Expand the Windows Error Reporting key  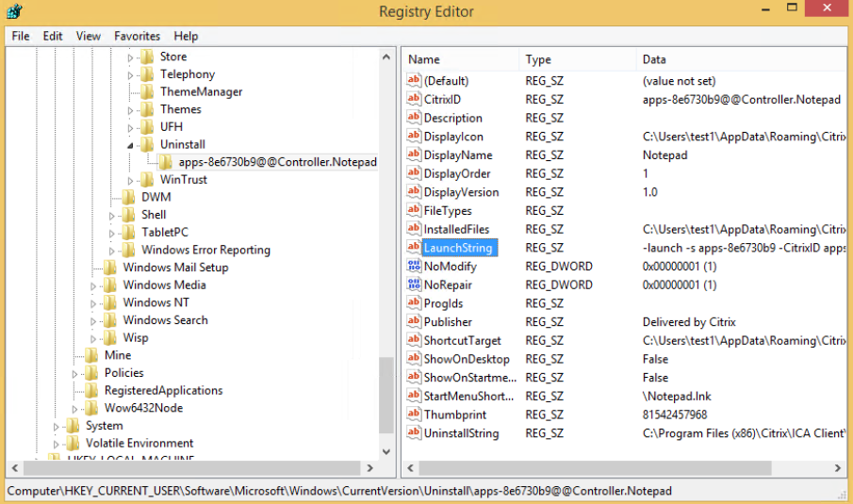pyautogui.click(x=111, y=251)
